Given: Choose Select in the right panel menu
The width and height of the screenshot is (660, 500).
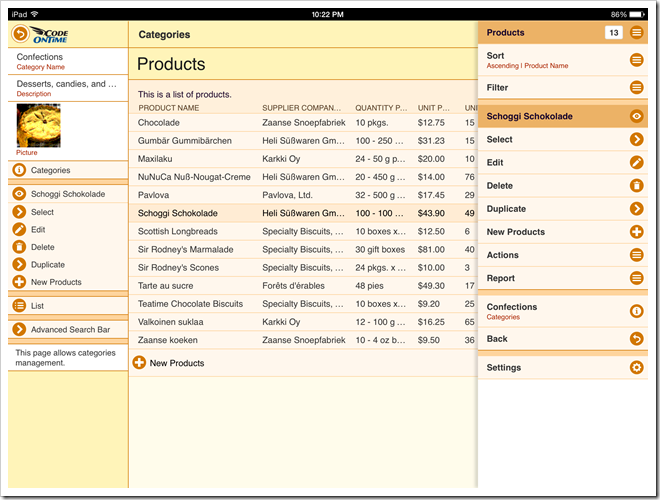Looking at the screenshot, I should pos(636,139).
